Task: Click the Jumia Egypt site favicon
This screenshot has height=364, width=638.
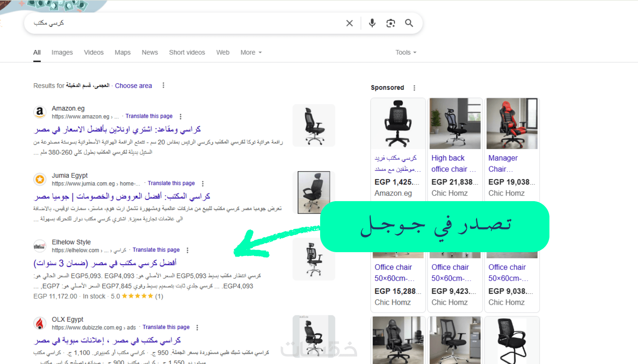Action: pos(40,179)
